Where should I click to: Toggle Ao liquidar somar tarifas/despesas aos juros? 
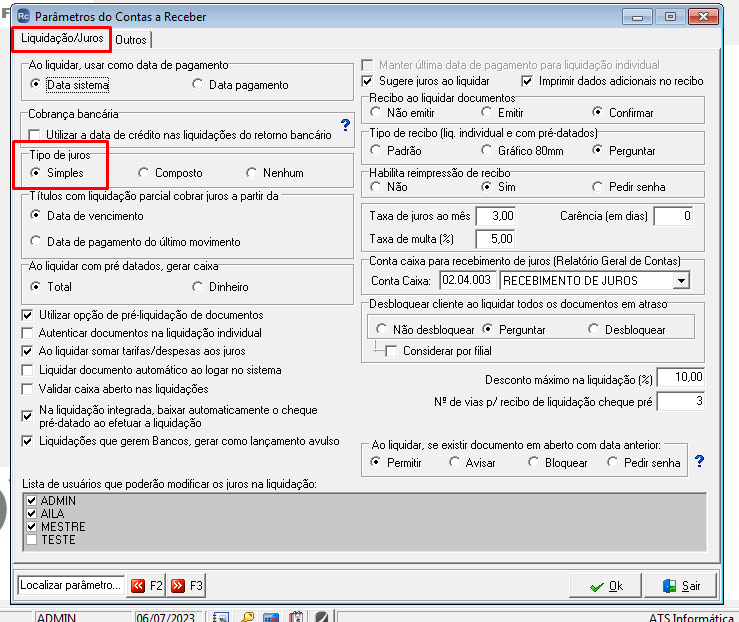[x=27, y=351]
